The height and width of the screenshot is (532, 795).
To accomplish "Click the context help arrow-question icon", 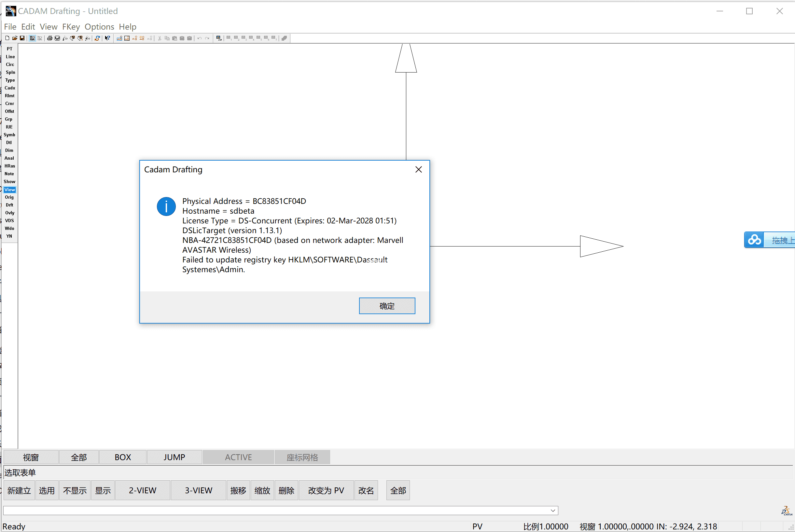I will (107, 38).
